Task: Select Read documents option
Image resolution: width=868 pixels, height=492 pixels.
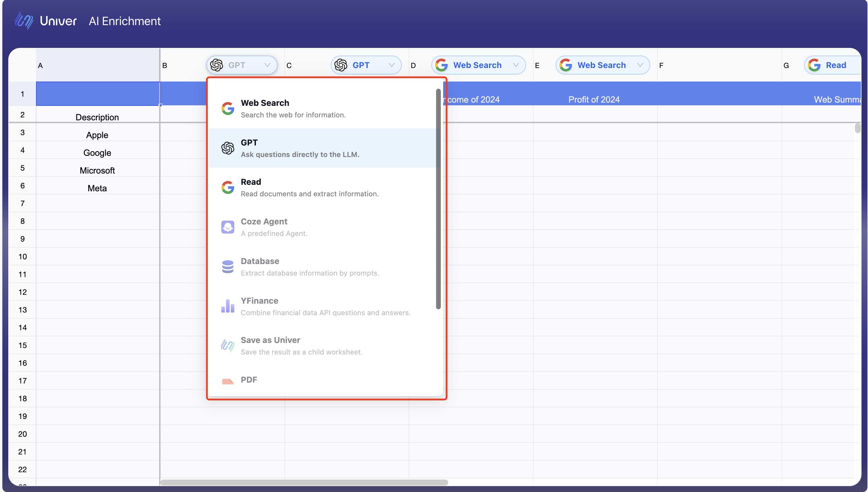Action: [323, 187]
